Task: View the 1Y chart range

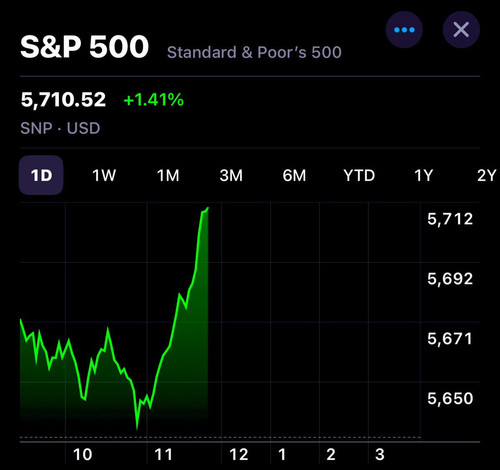Action: pyautogui.click(x=423, y=175)
